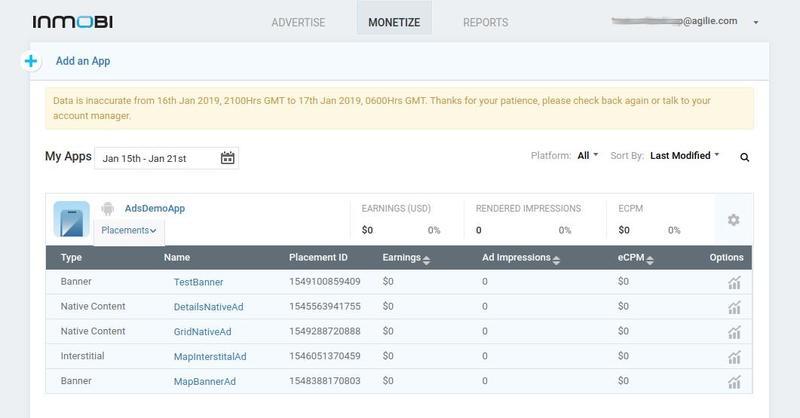This screenshot has width=800, height=418.
Task: Open chart options for GridNativeAd row
Action: point(734,332)
